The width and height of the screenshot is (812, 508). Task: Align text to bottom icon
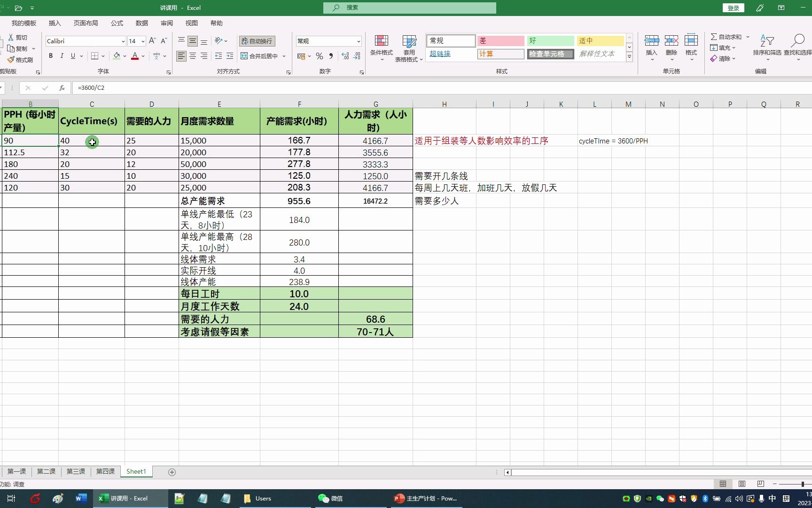pyautogui.click(x=204, y=41)
